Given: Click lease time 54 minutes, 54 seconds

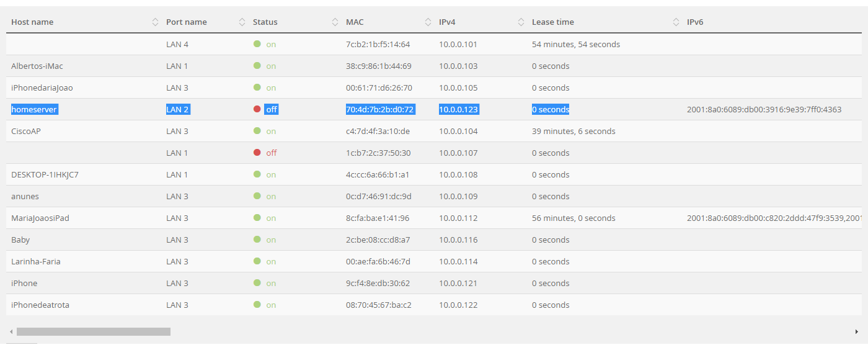Looking at the screenshot, I should (576, 44).
